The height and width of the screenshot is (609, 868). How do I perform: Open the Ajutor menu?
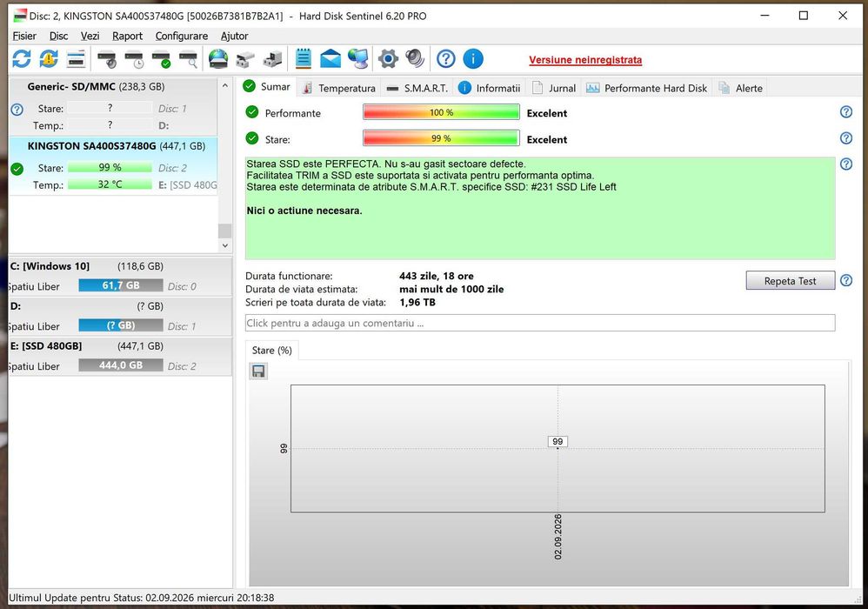234,36
